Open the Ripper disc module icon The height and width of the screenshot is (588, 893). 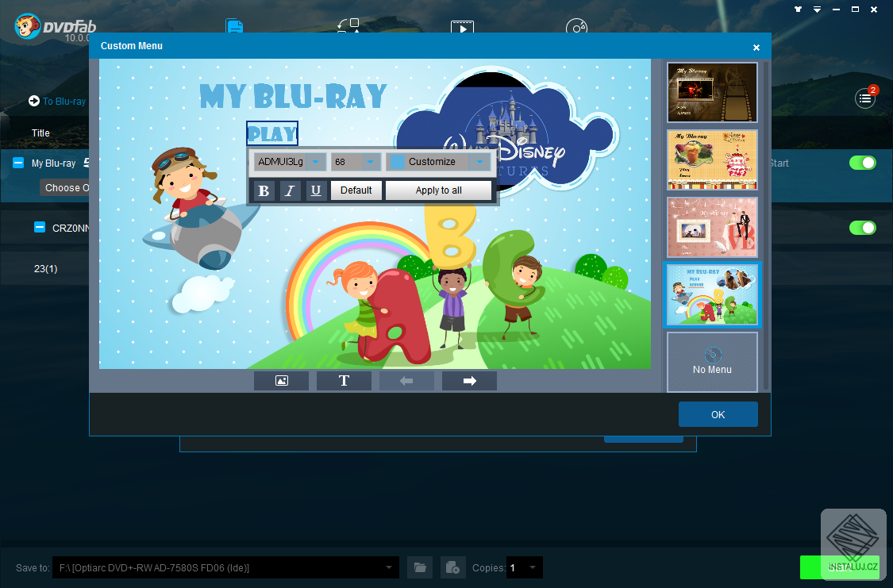tap(576, 26)
